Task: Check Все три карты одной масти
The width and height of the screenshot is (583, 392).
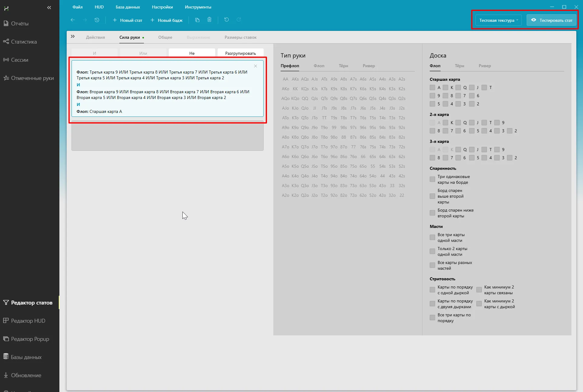Action: pos(432,237)
